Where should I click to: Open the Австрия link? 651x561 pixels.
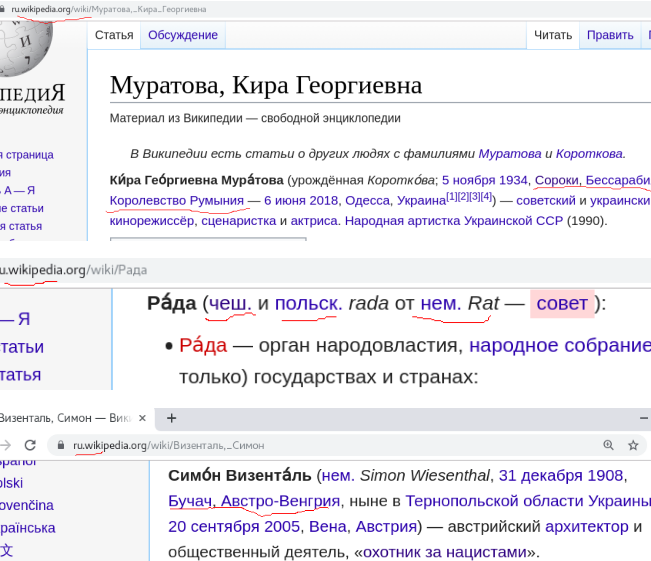pos(386,527)
